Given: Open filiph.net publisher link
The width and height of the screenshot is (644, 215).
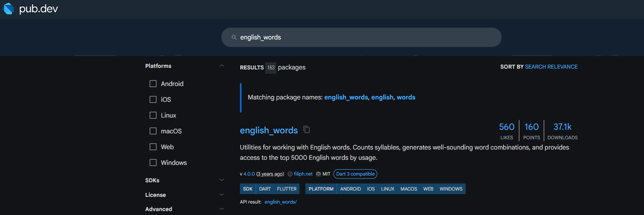Looking at the screenshot, I should 303,174.
